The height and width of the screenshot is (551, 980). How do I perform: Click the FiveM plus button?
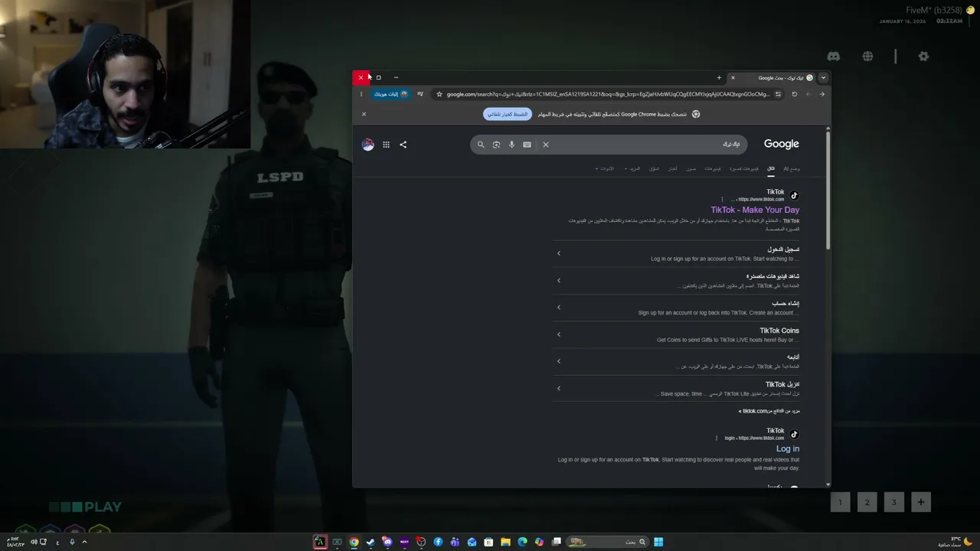click(920, 502)
